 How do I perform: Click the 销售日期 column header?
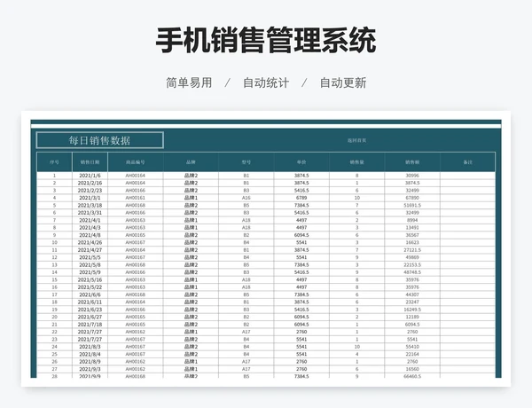tap(90, 162)
